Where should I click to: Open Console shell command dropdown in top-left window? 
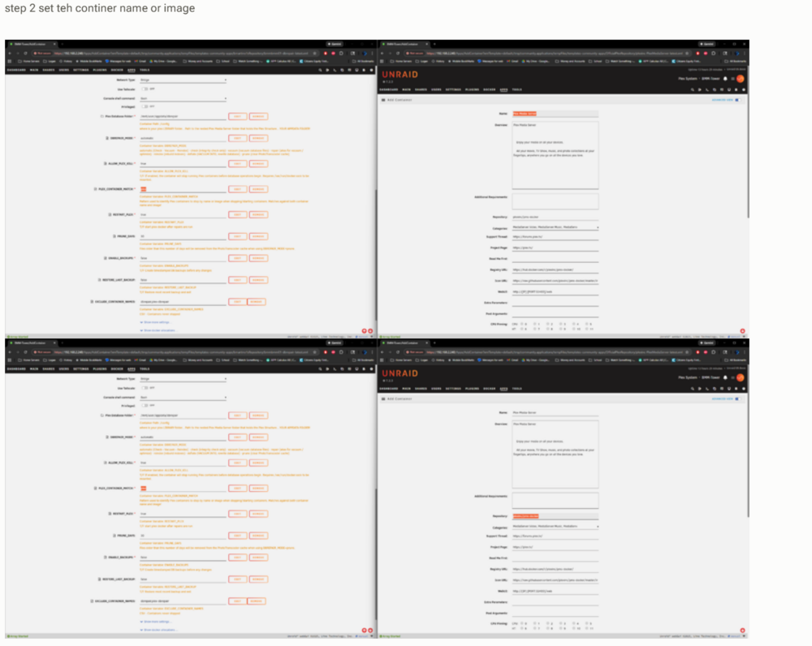pos(183,98)
